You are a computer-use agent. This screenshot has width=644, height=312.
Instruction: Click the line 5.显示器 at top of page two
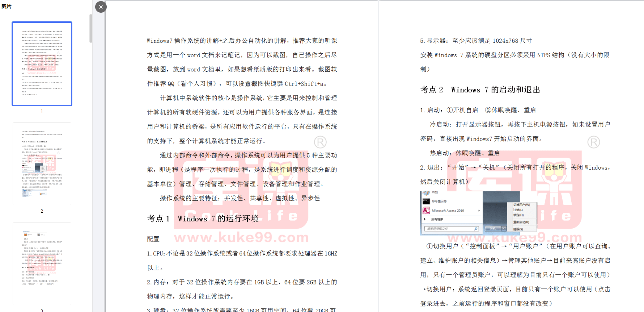(476, 41)
